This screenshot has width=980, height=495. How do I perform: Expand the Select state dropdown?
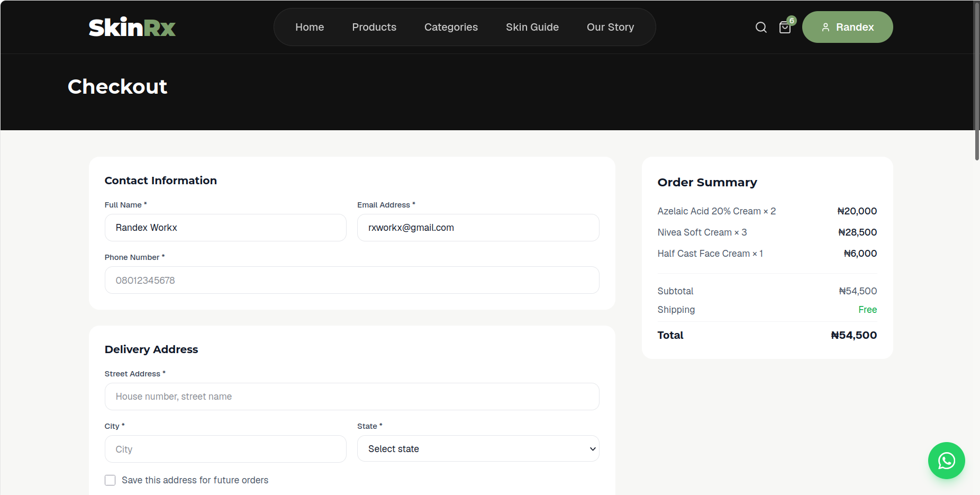click(x=478, y=449)
